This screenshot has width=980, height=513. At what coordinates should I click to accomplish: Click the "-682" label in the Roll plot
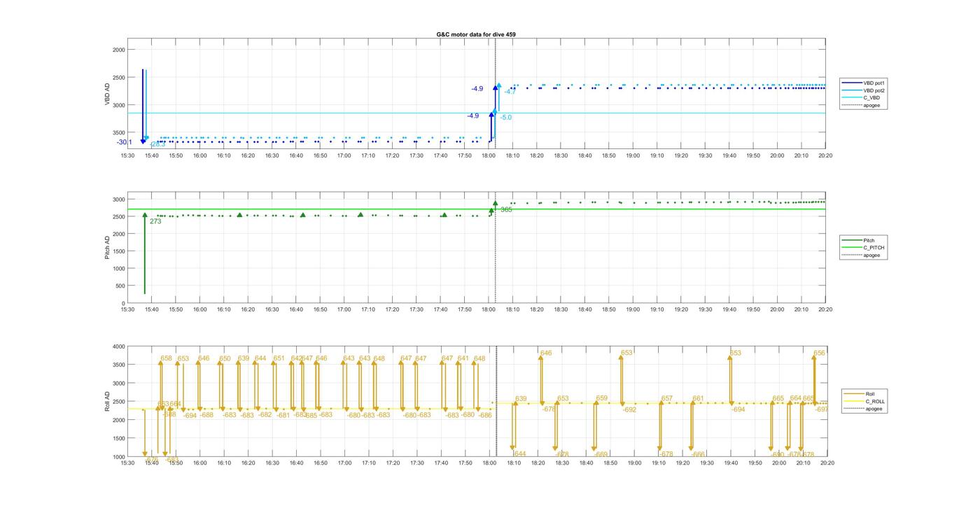tap(265, 414)
